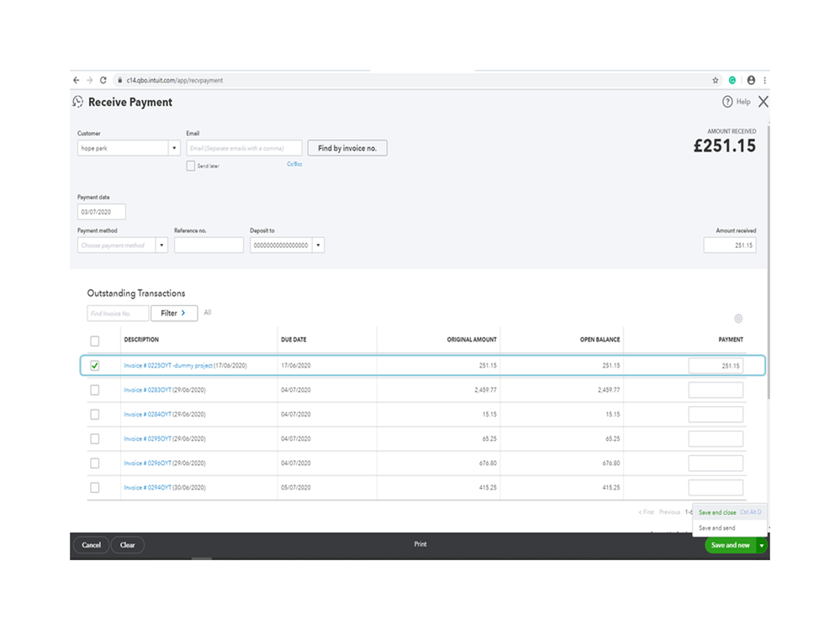Expand the Save and new arrow menu

click(x=762, y=545)
